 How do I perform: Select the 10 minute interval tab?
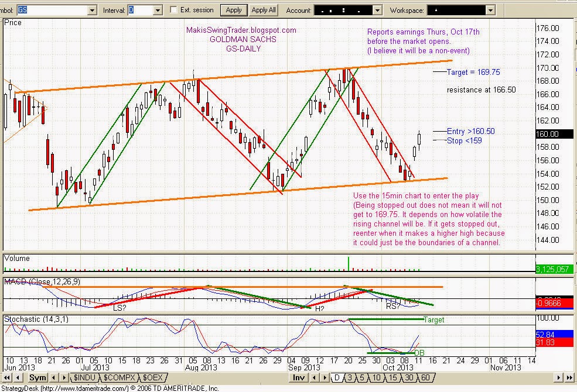(x=376, y=378)
